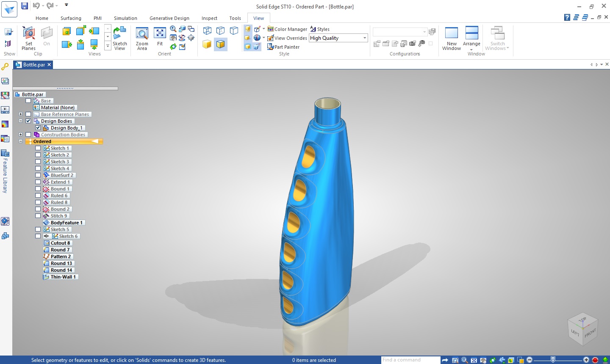Toggle the Stitch 9 checkbox
The height and width of the screenshot is (364, 610).
pyautogui.click(x=38, y=216)
